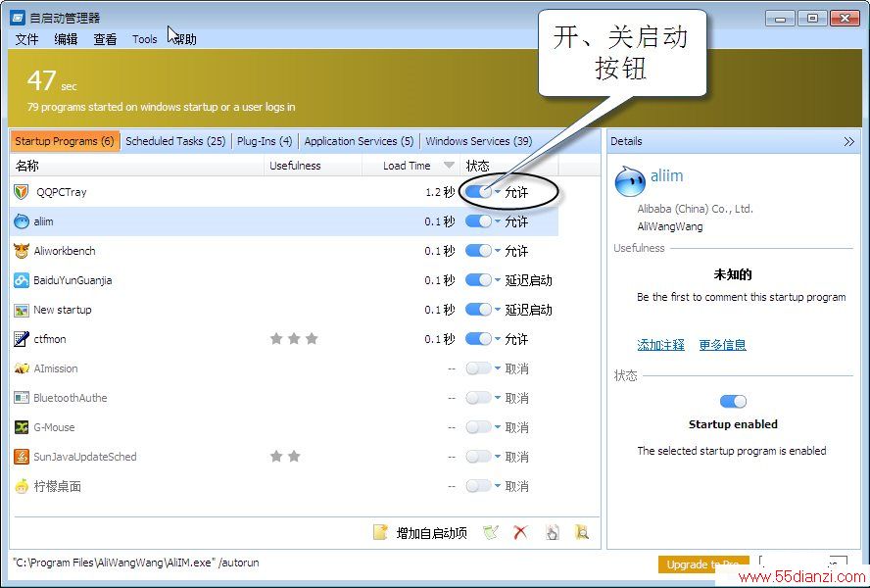The height and width of the screenshot is (588, 870).
Task: Click the aliim blue face icon in list
Action: point(22,221)
